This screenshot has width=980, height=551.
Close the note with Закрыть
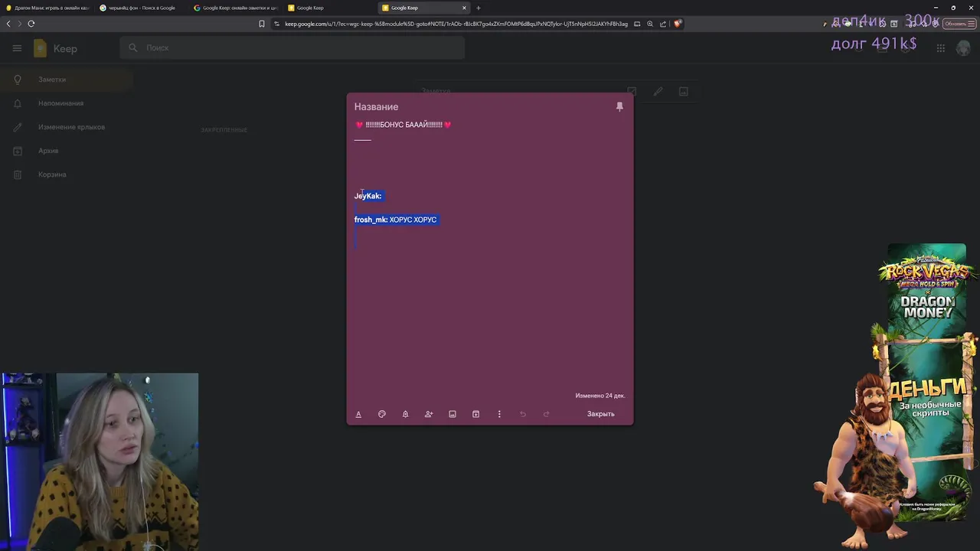[x=601, y=414]
